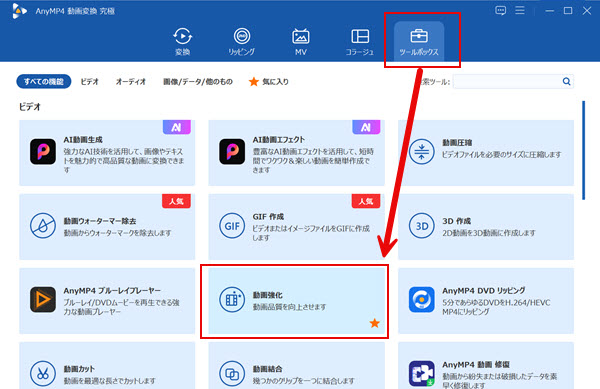Minimize the AnyMP4 window
Viewport: 600px width, 389px height.
coord(550,11)
